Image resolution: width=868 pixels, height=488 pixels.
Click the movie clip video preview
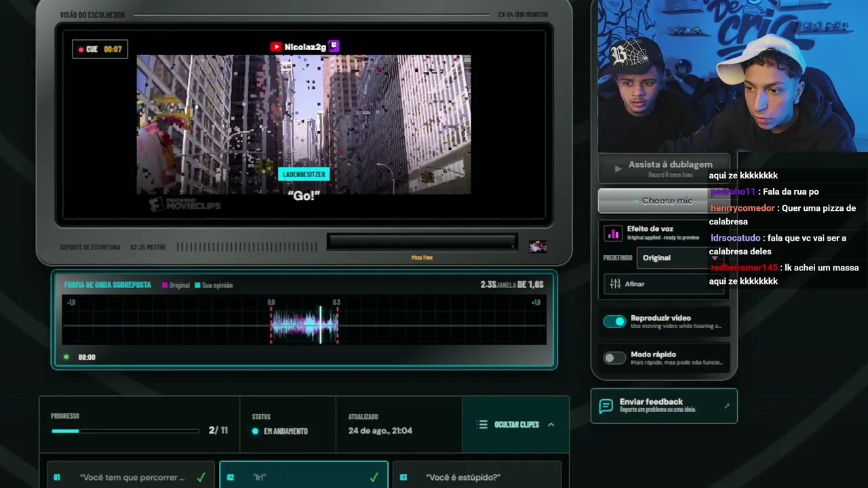304,125
